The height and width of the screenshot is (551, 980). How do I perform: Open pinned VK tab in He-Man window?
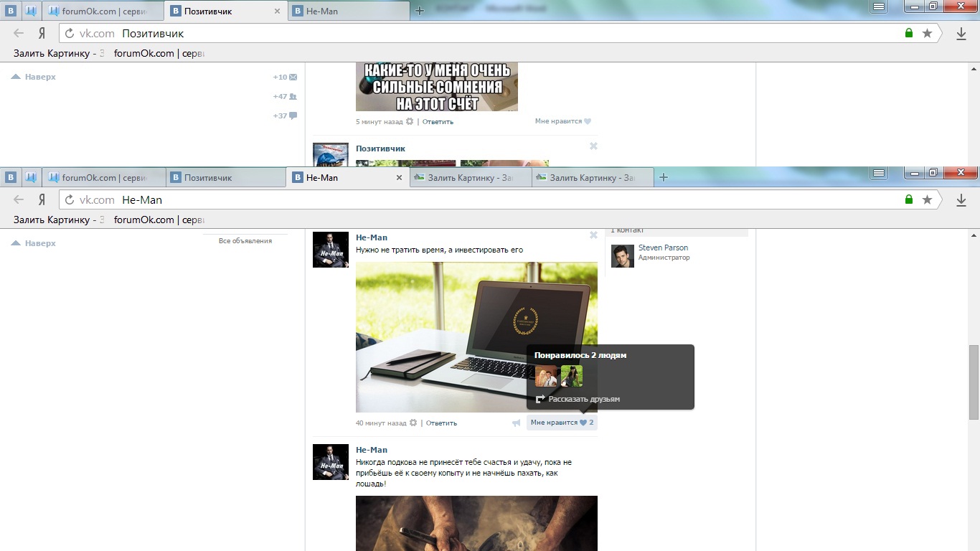coord(11,177)
